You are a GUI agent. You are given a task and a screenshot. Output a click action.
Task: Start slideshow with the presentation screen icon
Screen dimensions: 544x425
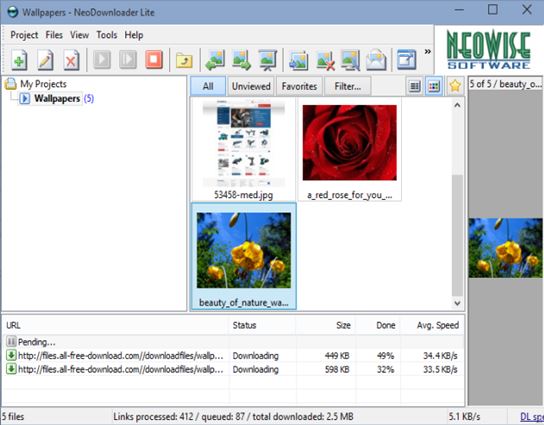(267, 60)
